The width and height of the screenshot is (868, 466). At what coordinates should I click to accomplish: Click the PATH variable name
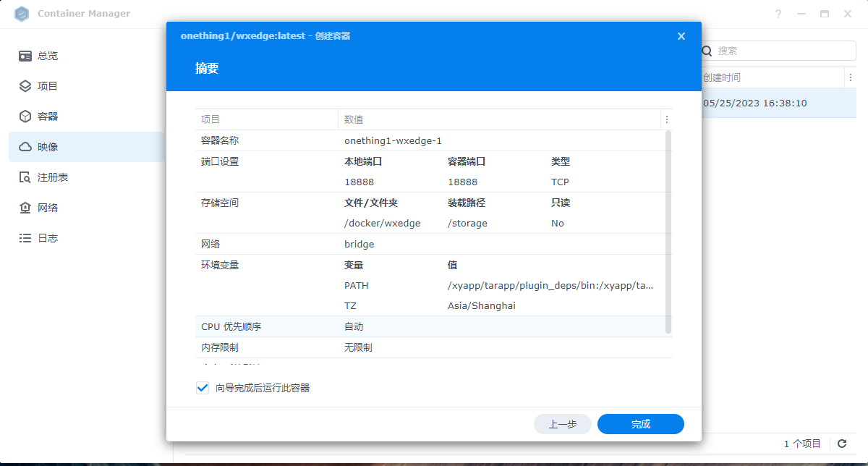point(357,286)
